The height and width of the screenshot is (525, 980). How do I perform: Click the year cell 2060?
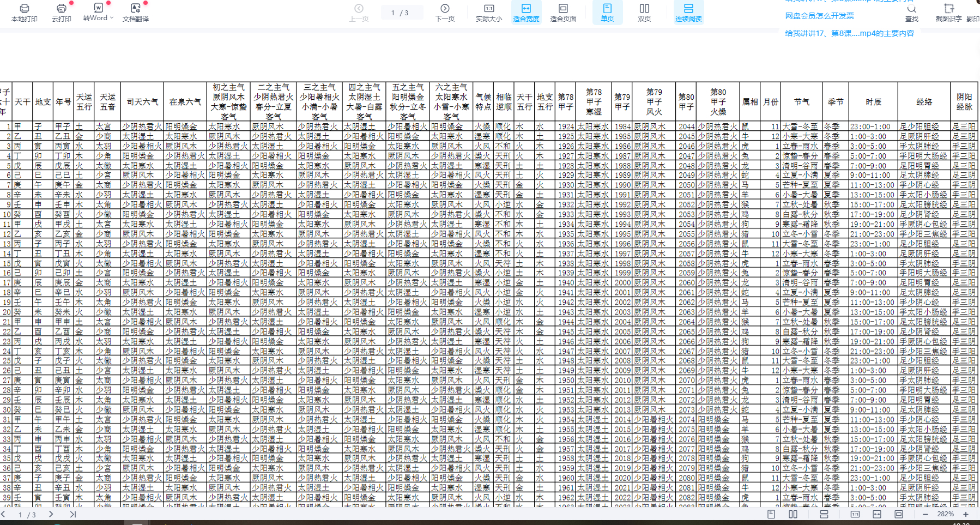coord(686,283)
